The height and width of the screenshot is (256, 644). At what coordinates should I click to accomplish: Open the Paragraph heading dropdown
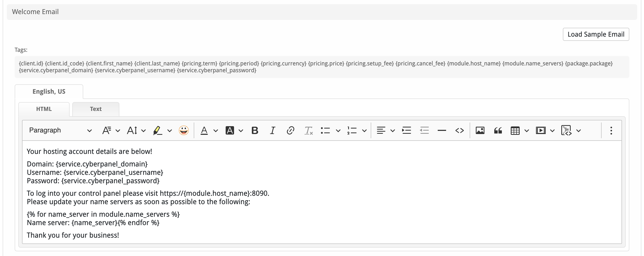tap(60, 130)
